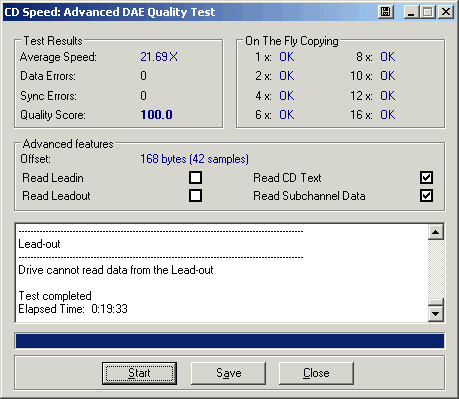
Task: Click the completed progress bar
Action: click(x=230, y=341)
